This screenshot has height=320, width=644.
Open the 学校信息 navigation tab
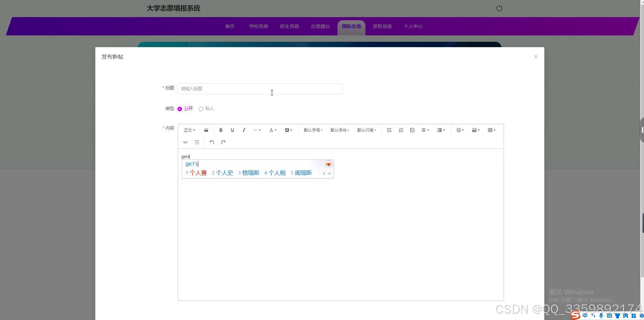click(x=259, y=26)
